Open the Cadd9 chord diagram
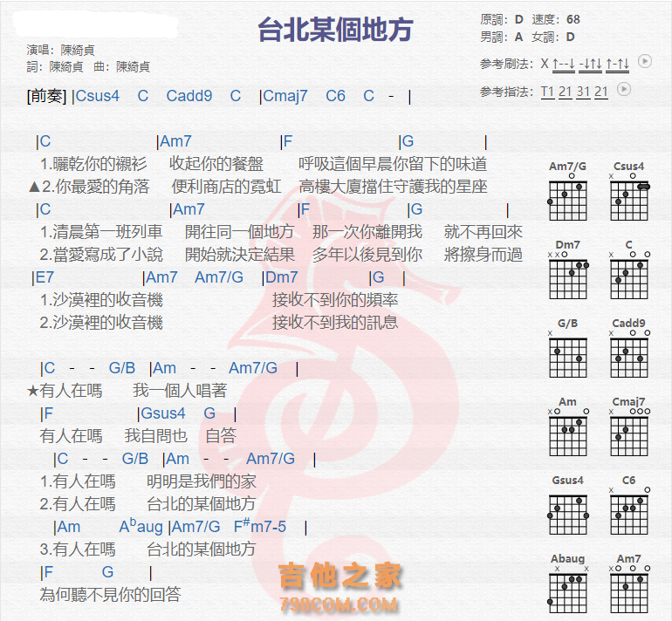 click(x=628, y=348)
